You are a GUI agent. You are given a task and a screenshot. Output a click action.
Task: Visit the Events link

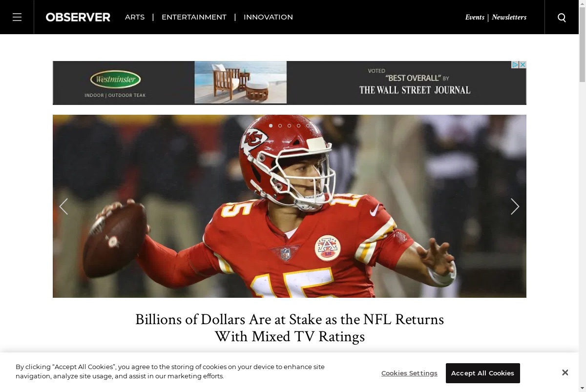[x=475, y=17]
